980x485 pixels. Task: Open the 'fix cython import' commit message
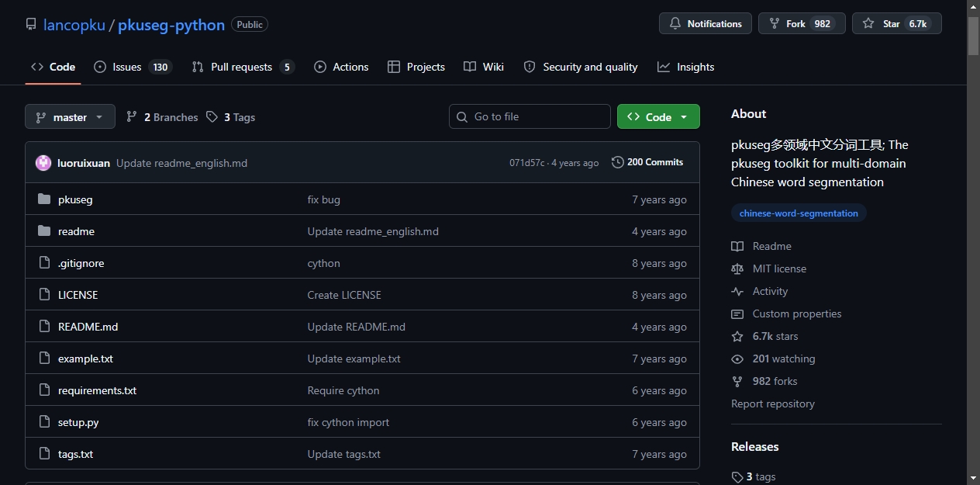pyautogui.click(x=348, y=422)
